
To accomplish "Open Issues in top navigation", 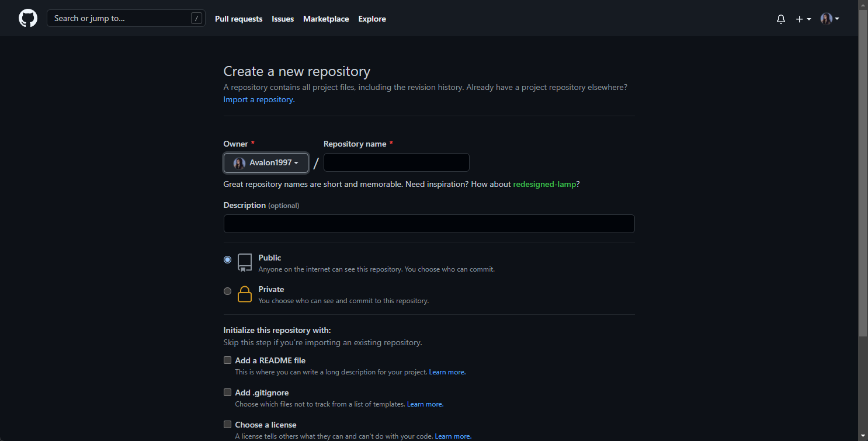I will (283, 19).
